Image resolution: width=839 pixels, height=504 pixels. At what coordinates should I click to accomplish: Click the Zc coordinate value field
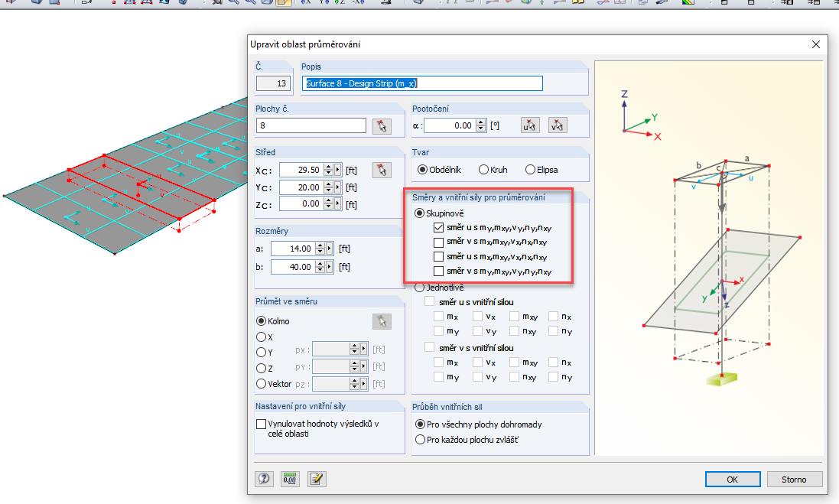tap(302, 204)
